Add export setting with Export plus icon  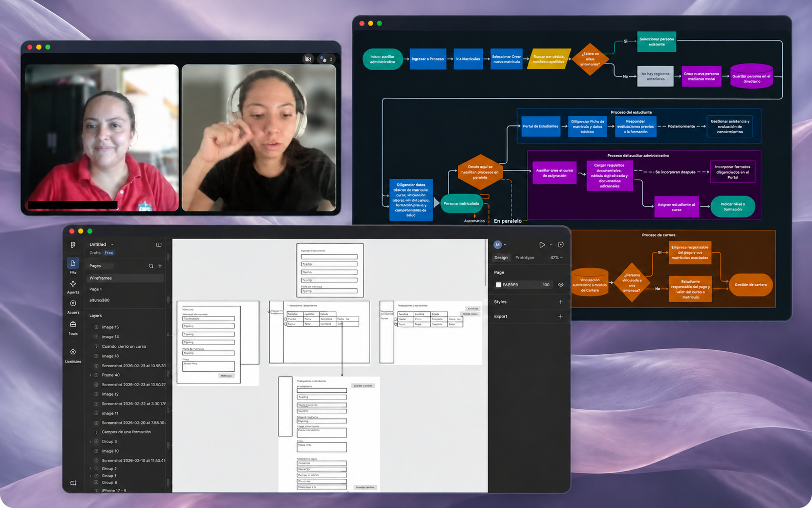click(561, 316)
